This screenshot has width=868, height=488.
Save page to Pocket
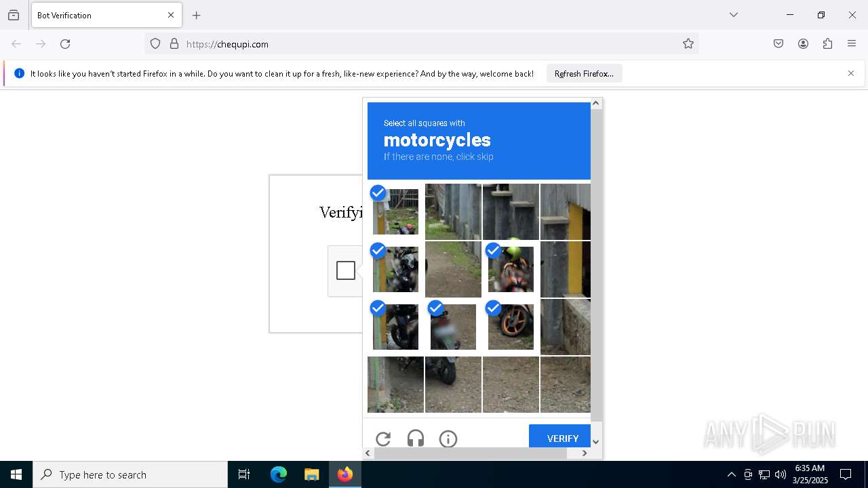(x=778, y=44)
